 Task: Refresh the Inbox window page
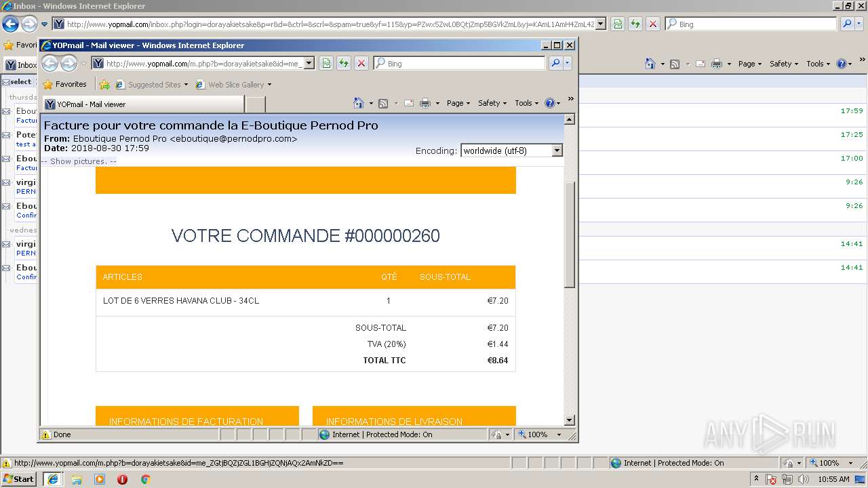pos(635,24)
